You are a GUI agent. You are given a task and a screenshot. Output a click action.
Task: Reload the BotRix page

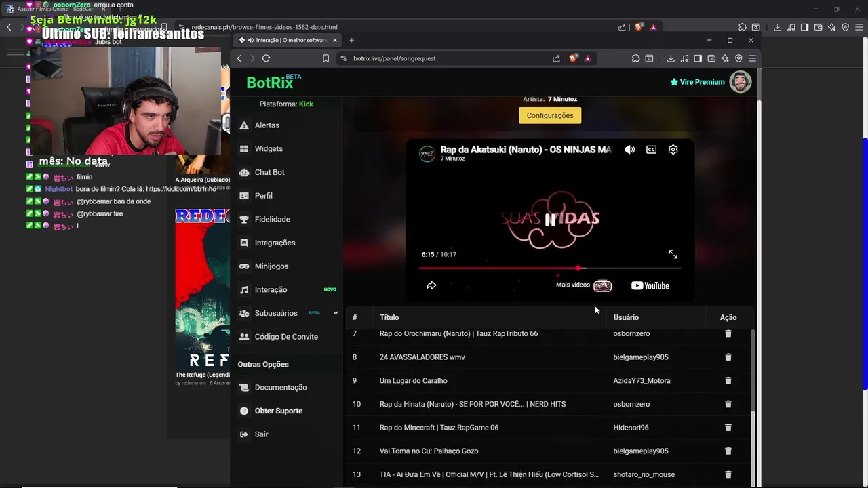pyautogui.click(x=266, y=58)
